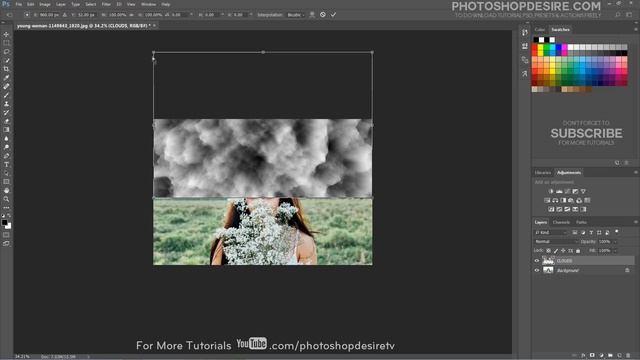Add a Levels adjustment

click(x=559, y=191)
